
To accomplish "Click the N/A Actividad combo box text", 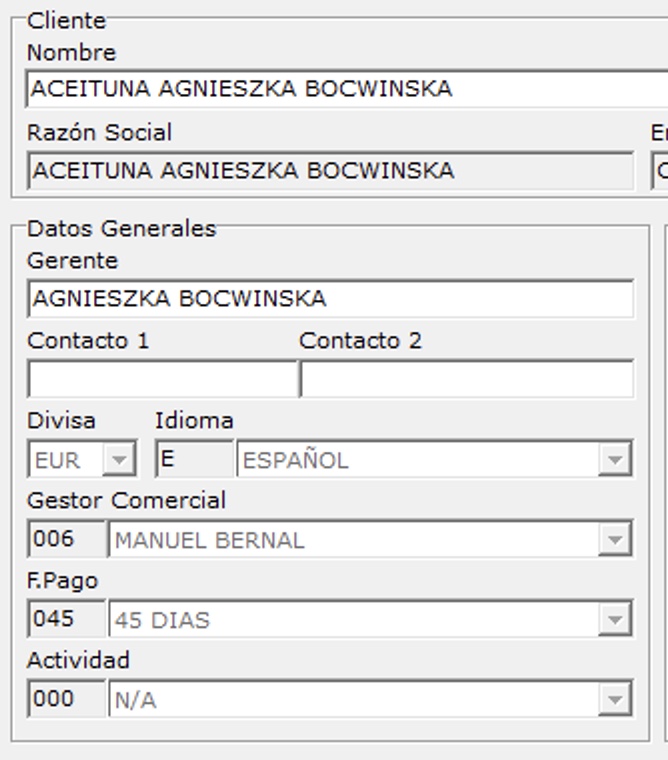I will coord(350,701).
